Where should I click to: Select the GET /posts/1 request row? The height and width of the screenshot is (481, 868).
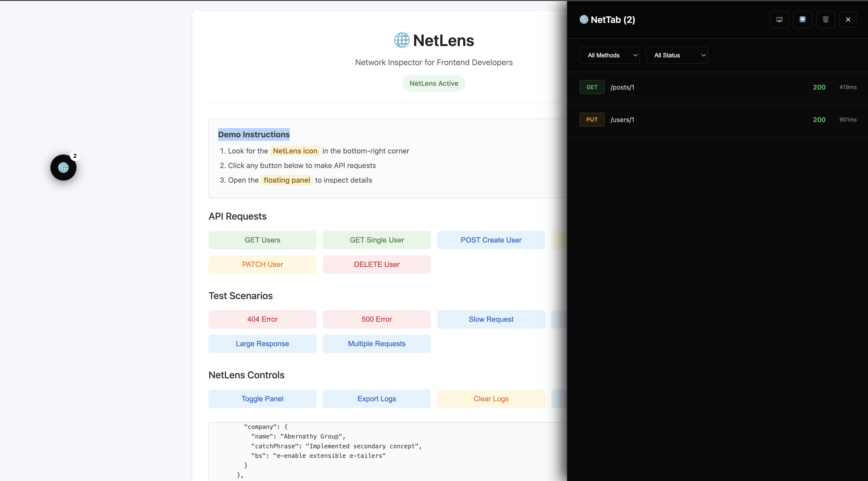pyautogui.click(x=717, y=88)
